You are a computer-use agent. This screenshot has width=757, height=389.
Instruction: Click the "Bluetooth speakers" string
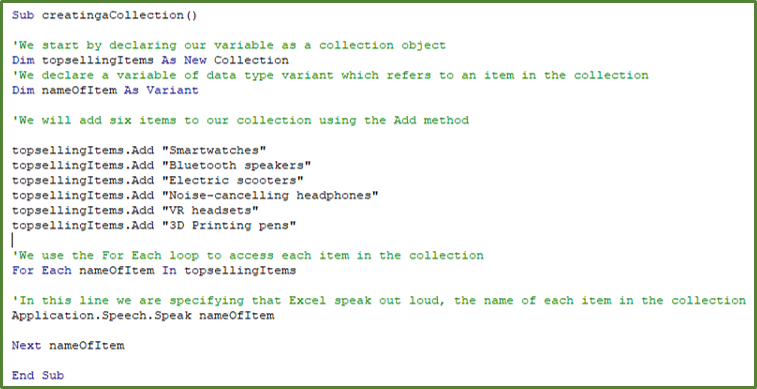coord(237,165)
